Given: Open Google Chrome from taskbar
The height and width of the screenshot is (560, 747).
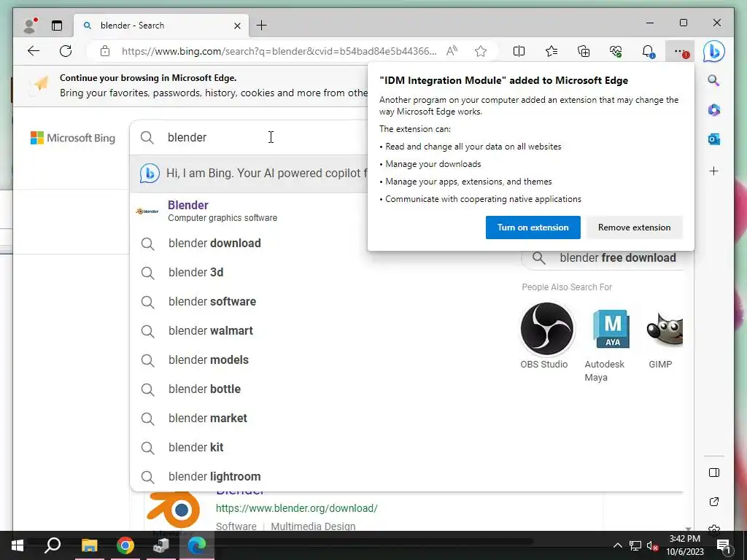Looking at the screenshot, I should (125, 545).
